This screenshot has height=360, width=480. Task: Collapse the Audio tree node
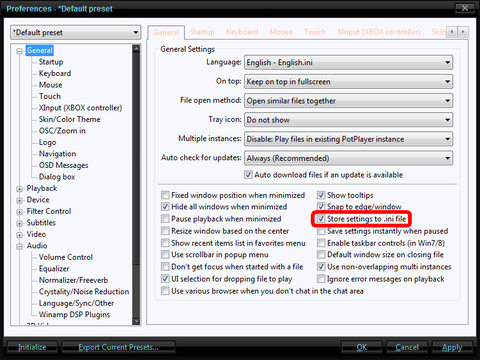click(x=20, y=246)
